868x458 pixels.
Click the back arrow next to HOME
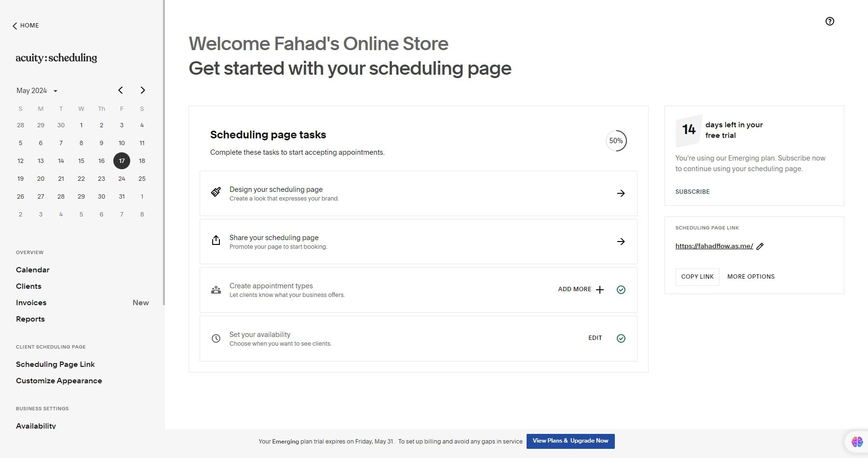(x=14, y=26)
